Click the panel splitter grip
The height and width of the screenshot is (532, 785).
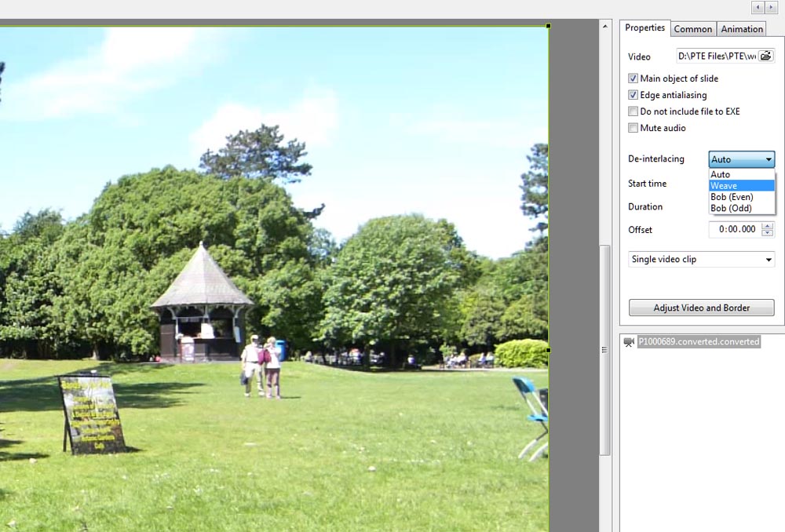(x=604, y=350)
